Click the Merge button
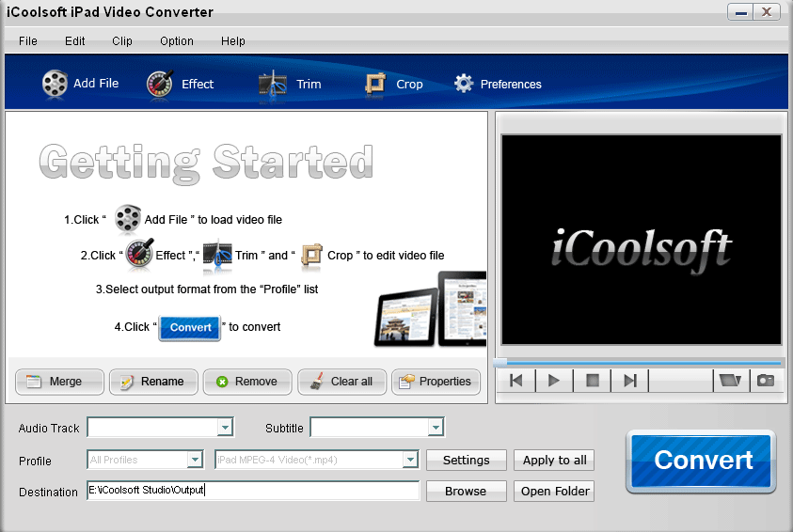The image size is (793, 532). pyautogui.click(x=59, y=382)
